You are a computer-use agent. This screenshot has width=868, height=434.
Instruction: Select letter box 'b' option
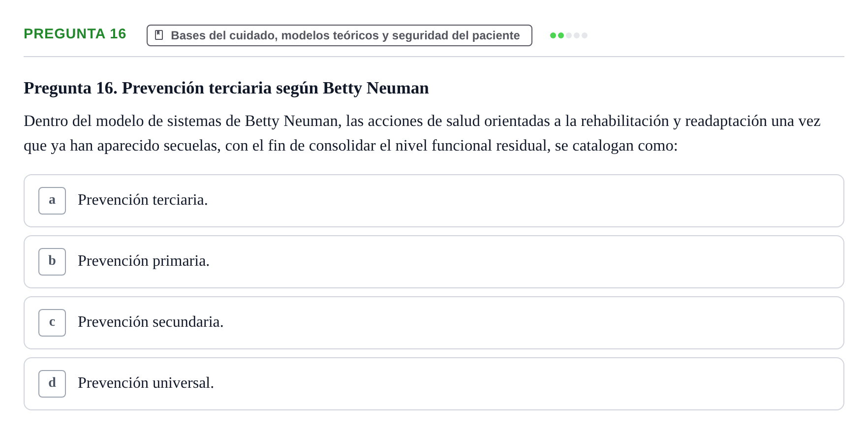[x=52, y=262]
